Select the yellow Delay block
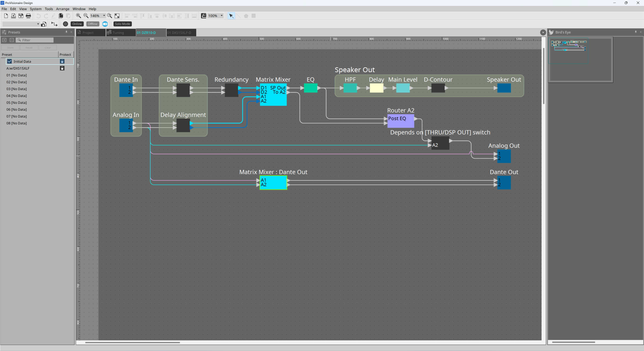 (x=377, y=88)
